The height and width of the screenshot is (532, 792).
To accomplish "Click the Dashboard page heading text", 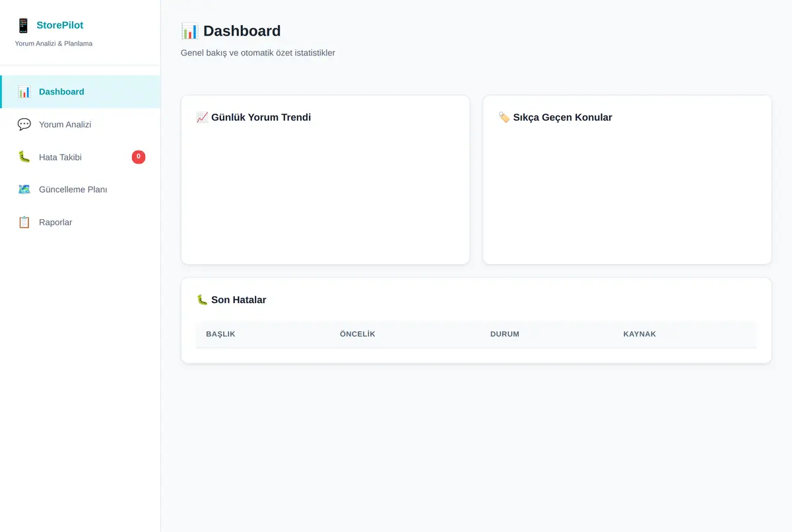I will [242, 31].
